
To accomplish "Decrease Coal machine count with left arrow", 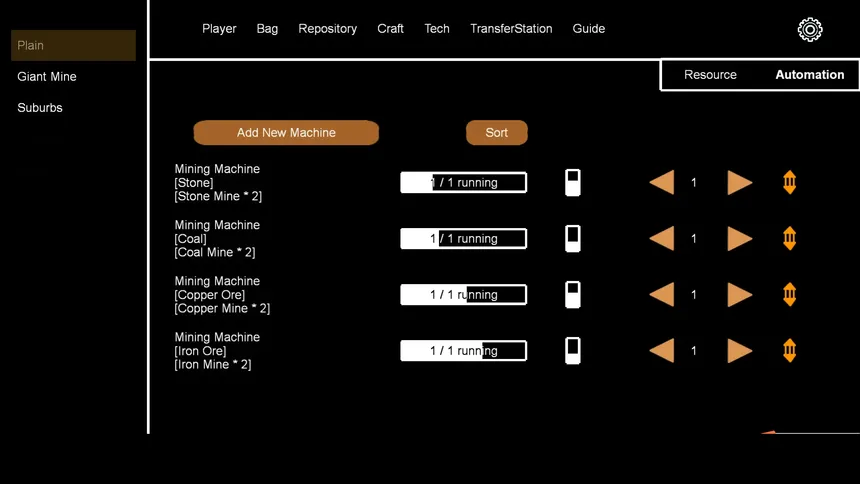I will [662, 239].
